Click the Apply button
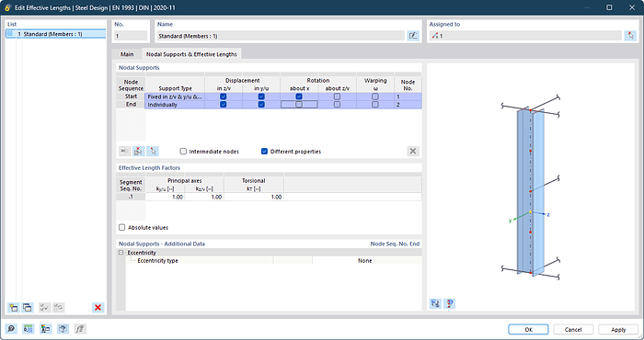The height and width of the screenshot is (340, 644). point(618,329)
